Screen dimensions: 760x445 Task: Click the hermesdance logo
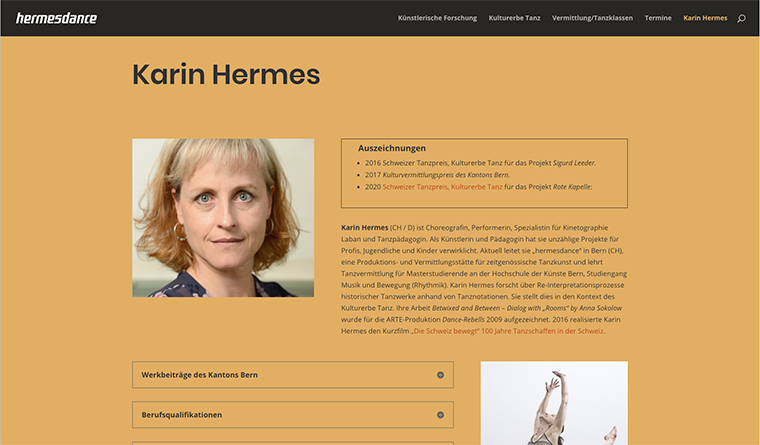[57, 18]
